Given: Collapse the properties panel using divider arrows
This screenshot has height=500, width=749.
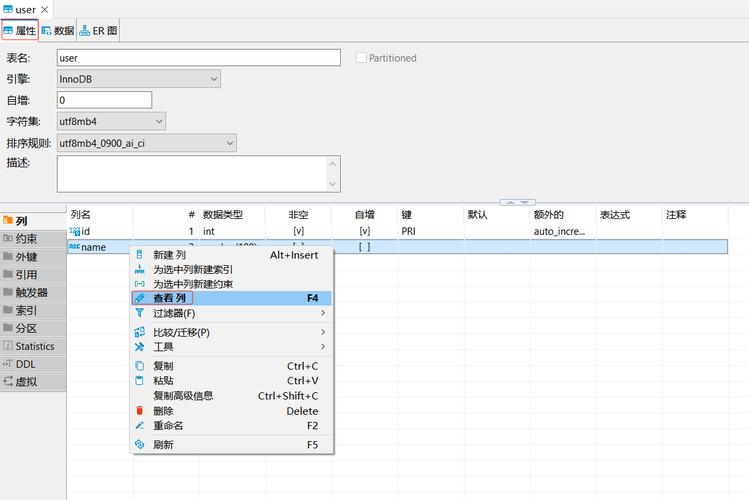Looking at the screenshot, I should tap(517, 202).
